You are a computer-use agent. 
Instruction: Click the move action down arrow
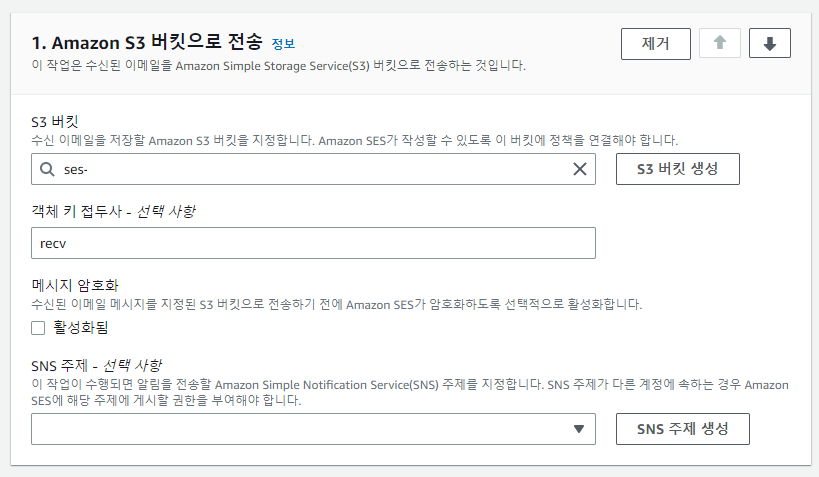point(770,43)
